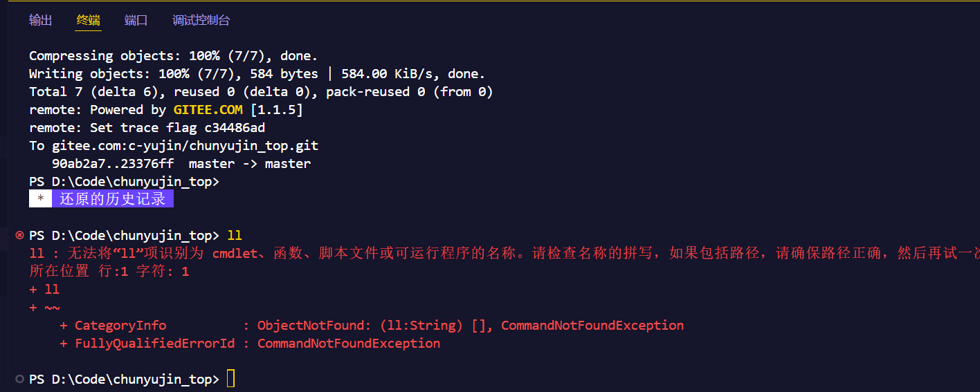The width and height of the screenshot is (980, 392).
Task: Click trace flag value c34486ad
Action: pos(235,128)
